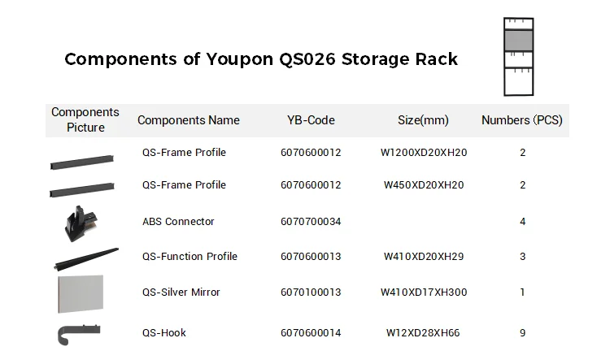This screenshot has width=610, height=364.
Task: Select the W12XD28XH66 size value
Action: pyautogui.click(x=424, y=332)
